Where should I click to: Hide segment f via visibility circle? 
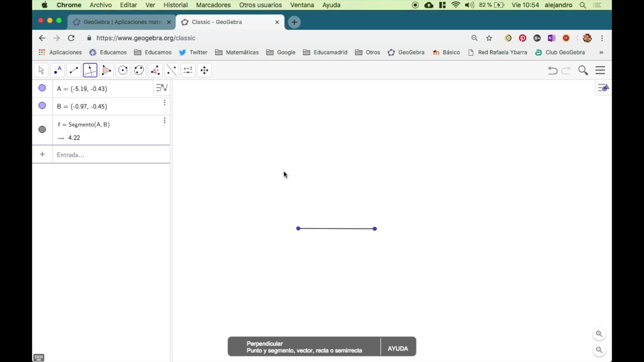click(42, 130)
